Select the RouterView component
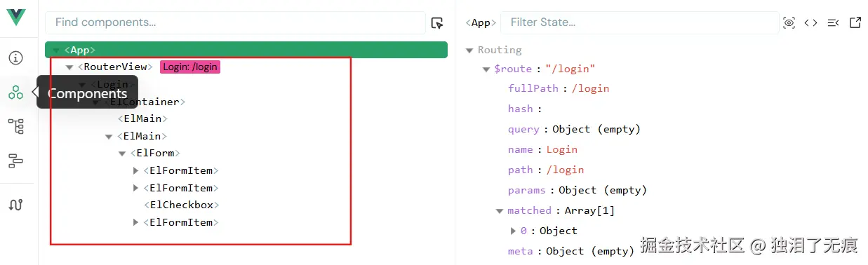The width and height of the screenshot is (868, 265). pyautogui.click(x=115, y=67)
